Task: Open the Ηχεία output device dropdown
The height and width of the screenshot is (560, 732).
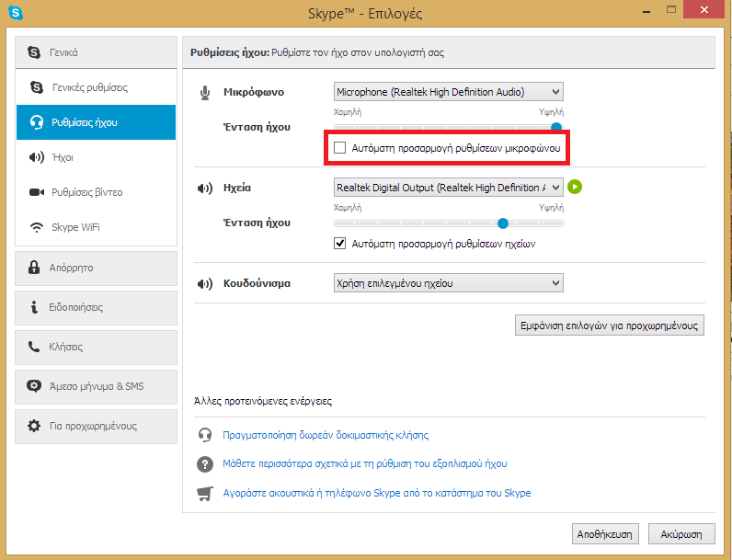Action: click(x=448, y=188)
